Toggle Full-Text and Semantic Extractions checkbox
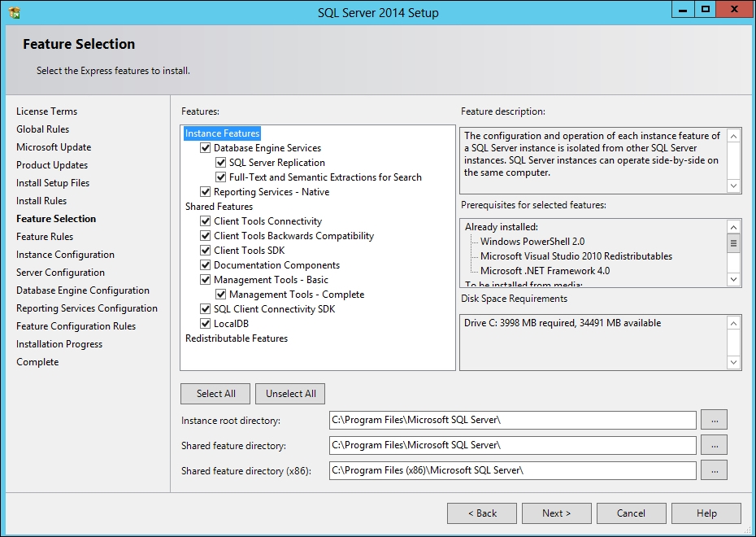 (x=221, y=177)
